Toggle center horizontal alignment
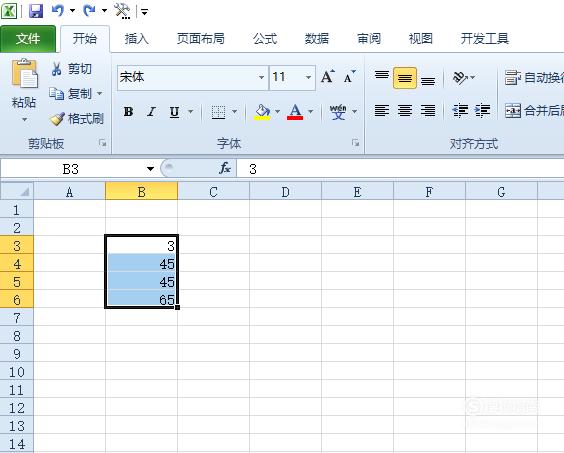Image resolution: width=564 pixels, height=453 pixels. [405, 110]
